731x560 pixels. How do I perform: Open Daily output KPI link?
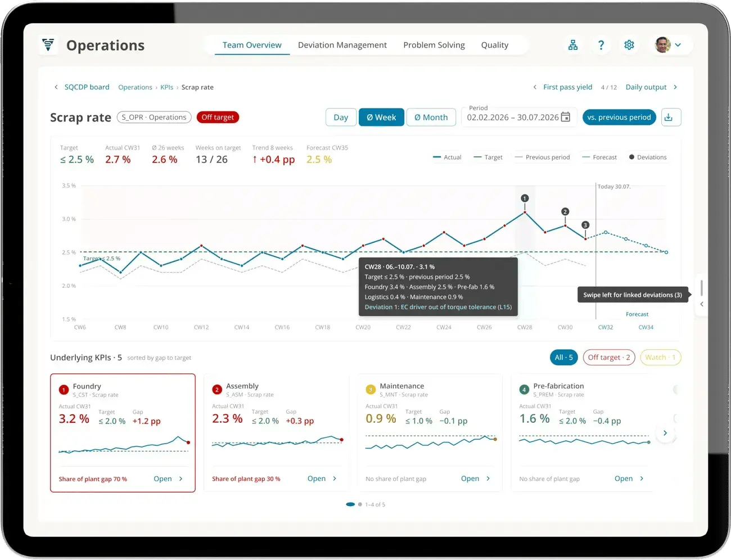click(646, 87)
